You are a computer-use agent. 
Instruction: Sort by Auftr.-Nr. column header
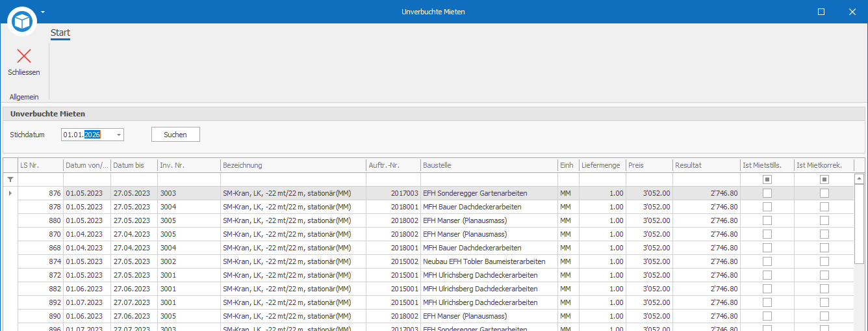click(393, 165)
